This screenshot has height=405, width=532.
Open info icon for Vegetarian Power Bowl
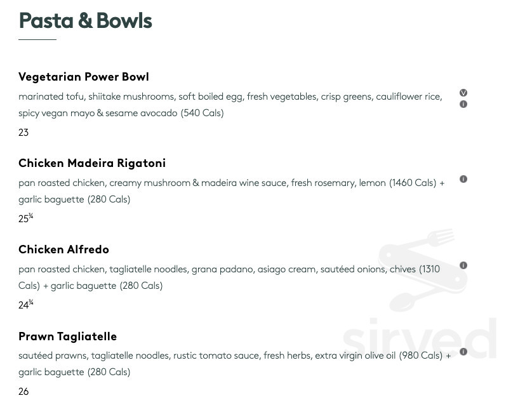[463, 104]
